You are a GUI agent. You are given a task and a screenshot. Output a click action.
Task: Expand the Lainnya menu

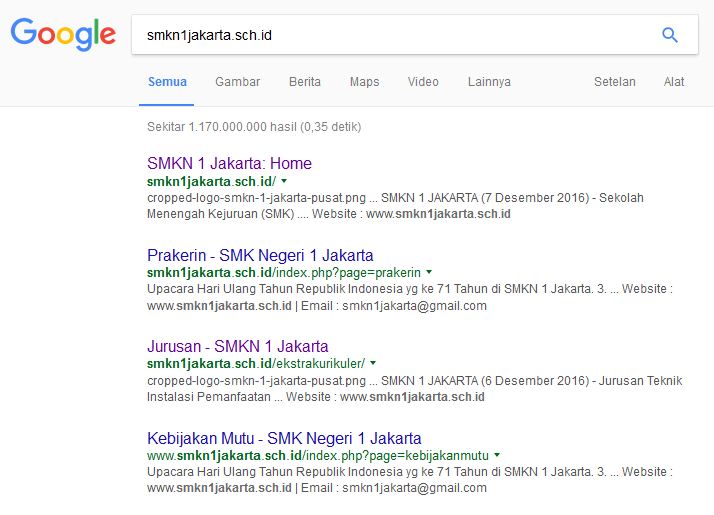(x=489, y=82)
